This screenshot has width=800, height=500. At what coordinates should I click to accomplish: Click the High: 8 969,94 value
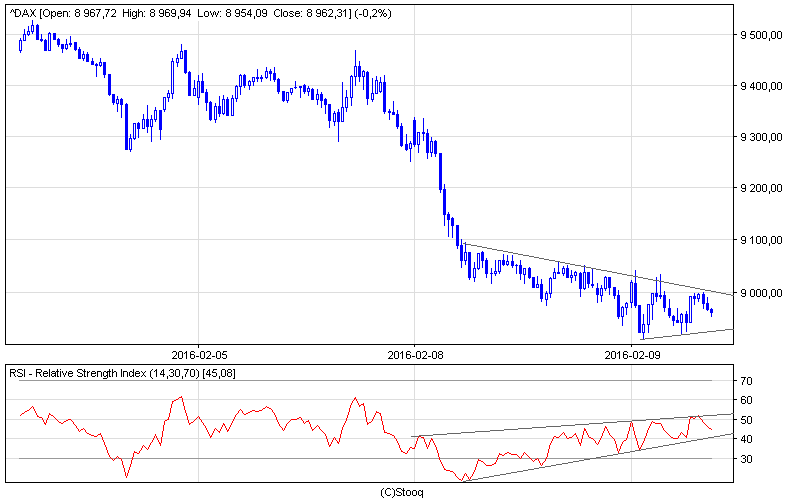(x=157, y=13)
